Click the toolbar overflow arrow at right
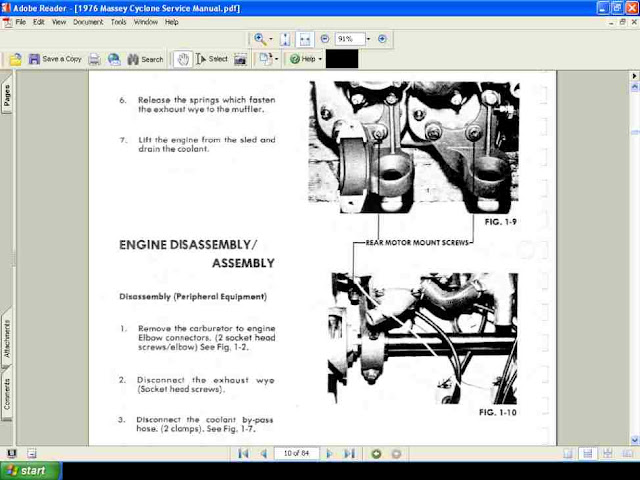Screen dimensions: 640x480 pos(634,76)
